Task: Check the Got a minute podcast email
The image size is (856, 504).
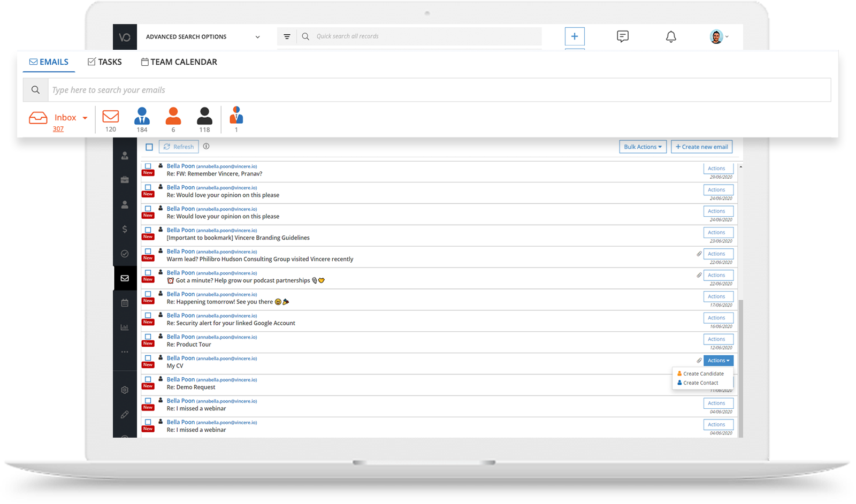Action: click(x=148, y=273)
